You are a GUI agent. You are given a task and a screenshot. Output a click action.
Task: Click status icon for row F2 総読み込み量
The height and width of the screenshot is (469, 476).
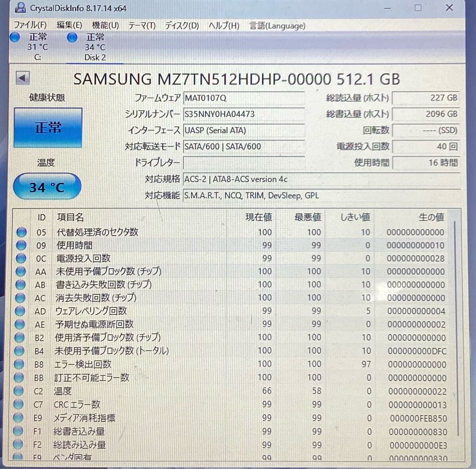pyautogui.click(x=18, y=444)
